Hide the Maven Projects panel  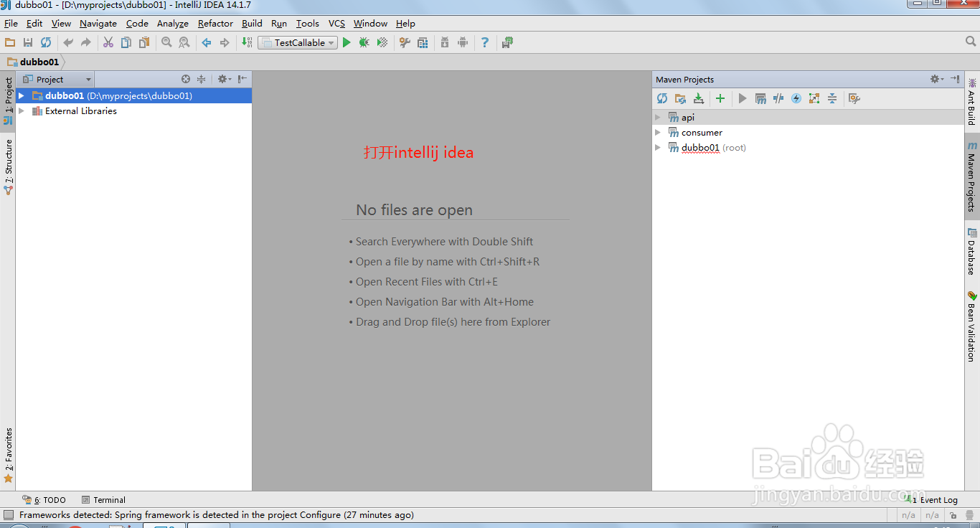click(x=955, y=79)
